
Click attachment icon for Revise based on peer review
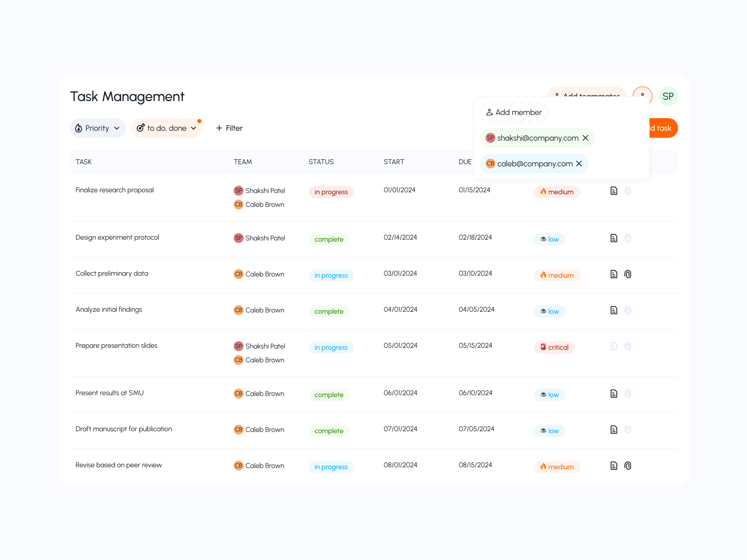pos(627,465)
